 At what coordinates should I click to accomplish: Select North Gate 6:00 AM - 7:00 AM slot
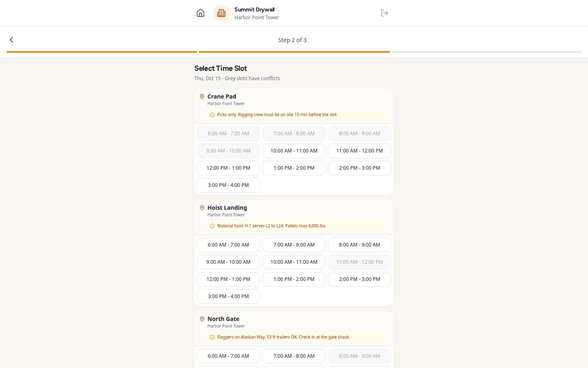coord(228,356)
